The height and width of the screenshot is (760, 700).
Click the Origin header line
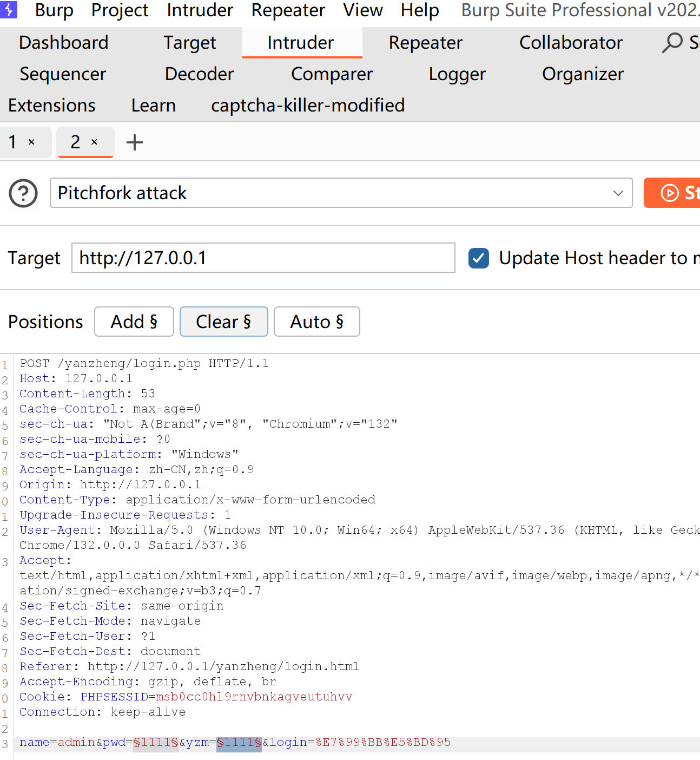coord(110,484)
